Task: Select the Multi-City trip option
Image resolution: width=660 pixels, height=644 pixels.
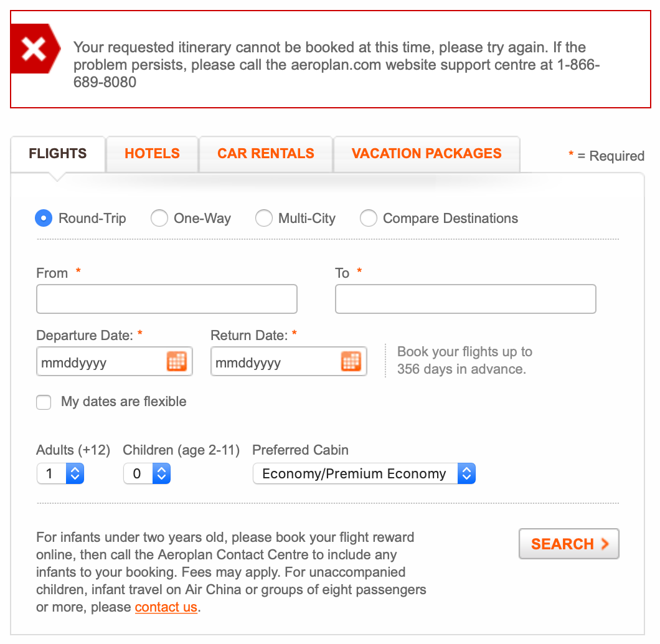Action: coord(263,218)
